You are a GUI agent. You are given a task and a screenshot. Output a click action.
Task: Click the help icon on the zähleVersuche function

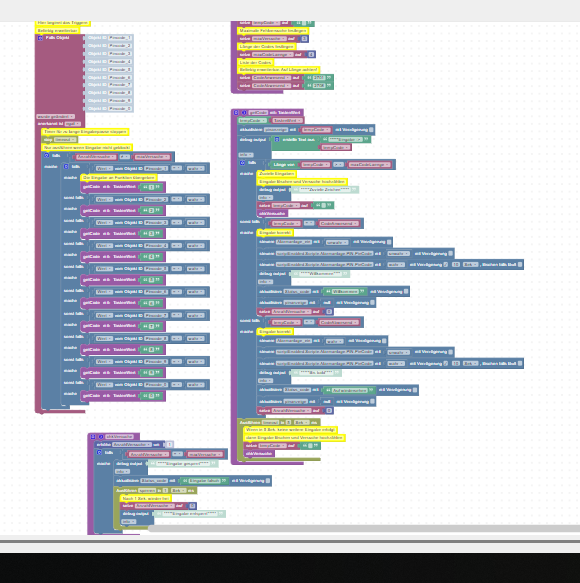(101, 437)
